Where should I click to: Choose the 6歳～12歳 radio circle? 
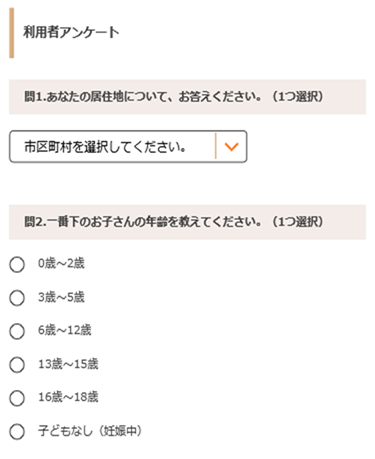pos(17,331)
